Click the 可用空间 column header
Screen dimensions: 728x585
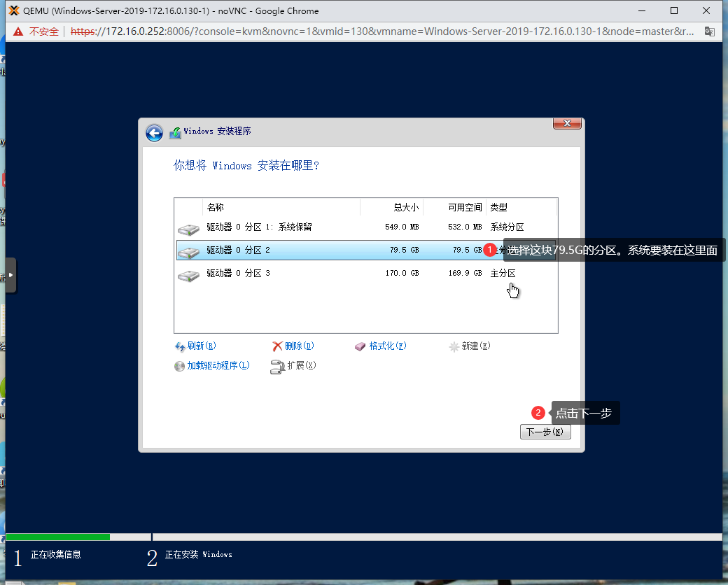454,207
